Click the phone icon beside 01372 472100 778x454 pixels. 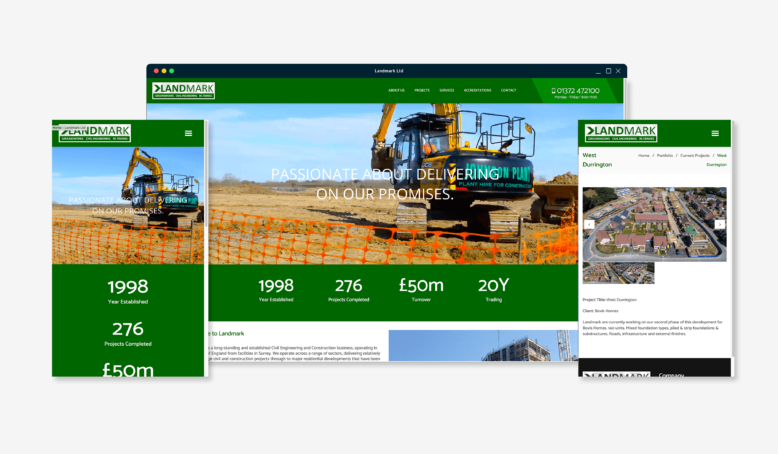(x=553, y=91)
